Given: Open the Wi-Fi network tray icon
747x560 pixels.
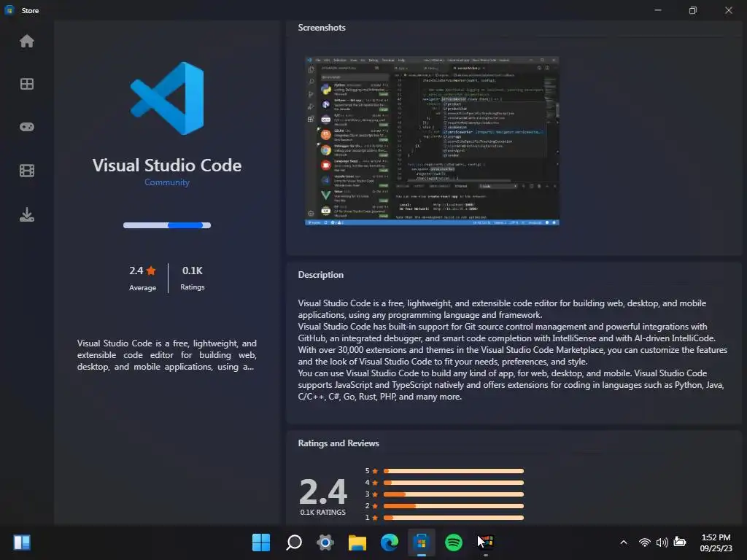Looking at the screenshot, I should point(645,542).
